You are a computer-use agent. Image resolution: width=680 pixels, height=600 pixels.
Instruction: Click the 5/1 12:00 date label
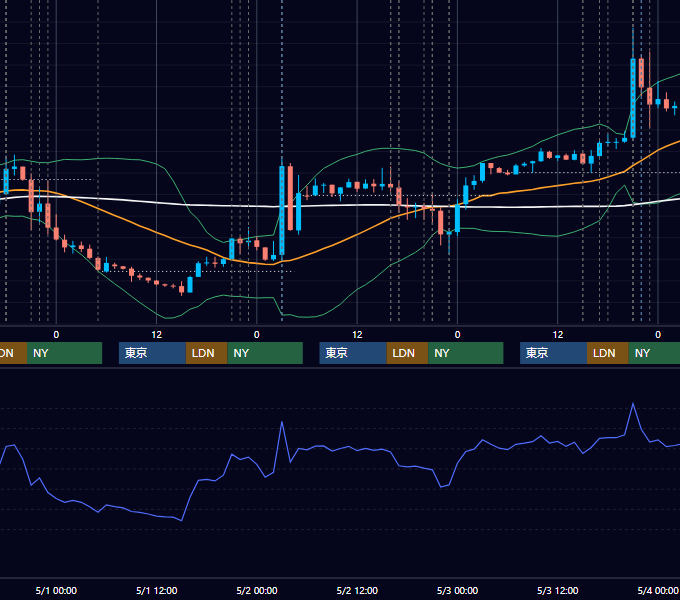pyautogui.click(x=157, y=590)
